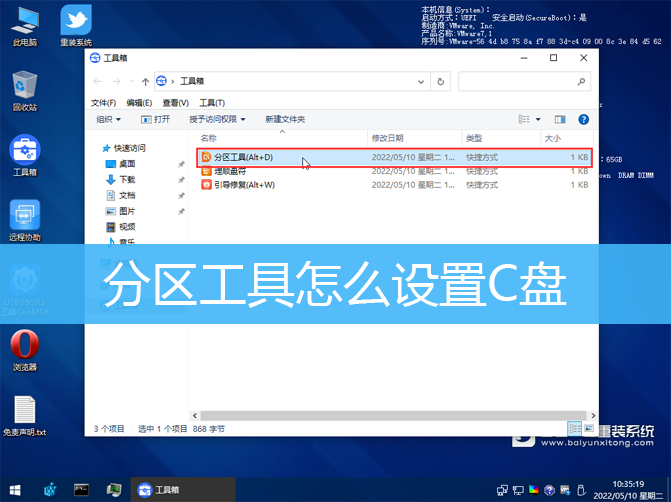The width and height of the screenshot is (671, 502).
Task: Click the help question mark icon
Action: (x=583, y=119)
